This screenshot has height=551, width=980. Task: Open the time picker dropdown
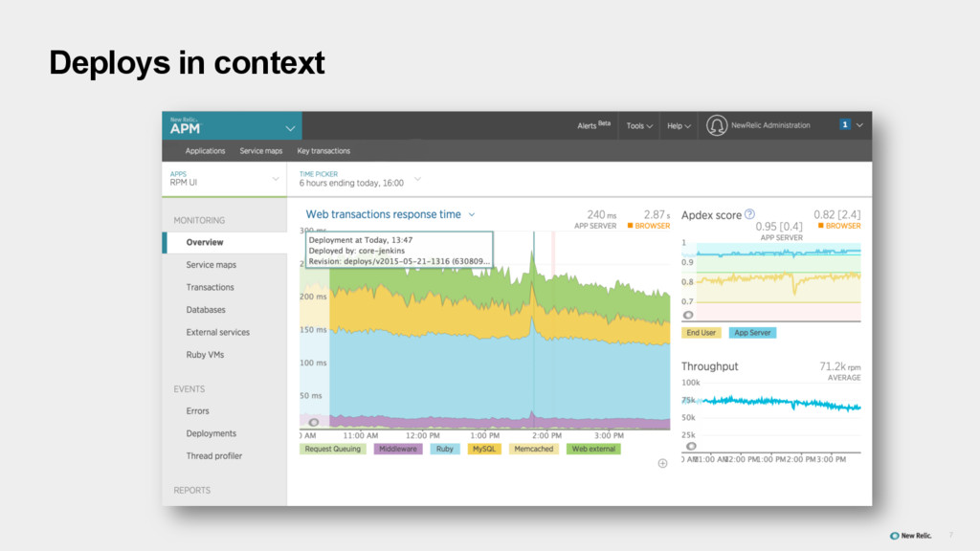(x=360, y=179)
